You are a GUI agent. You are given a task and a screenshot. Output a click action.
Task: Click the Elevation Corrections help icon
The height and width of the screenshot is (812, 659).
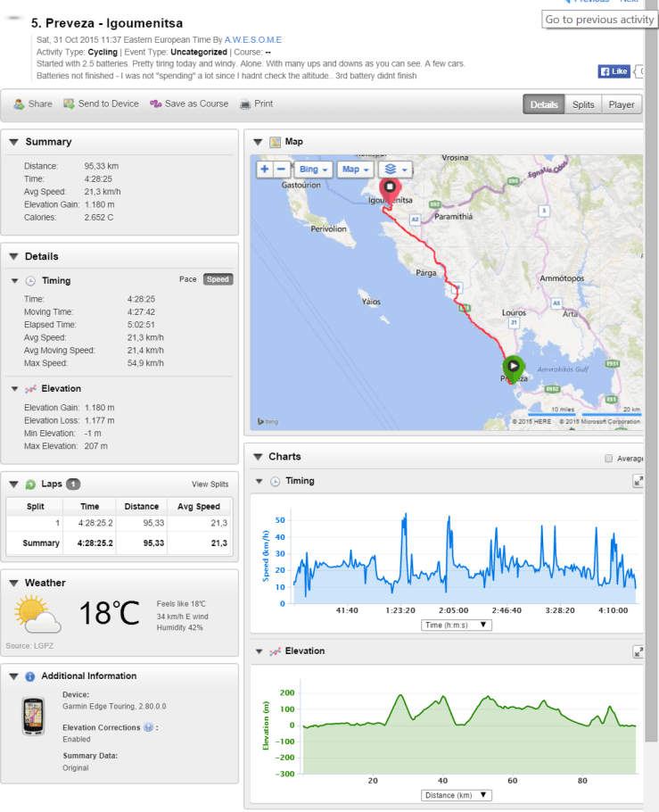click(x=148, y=727)
